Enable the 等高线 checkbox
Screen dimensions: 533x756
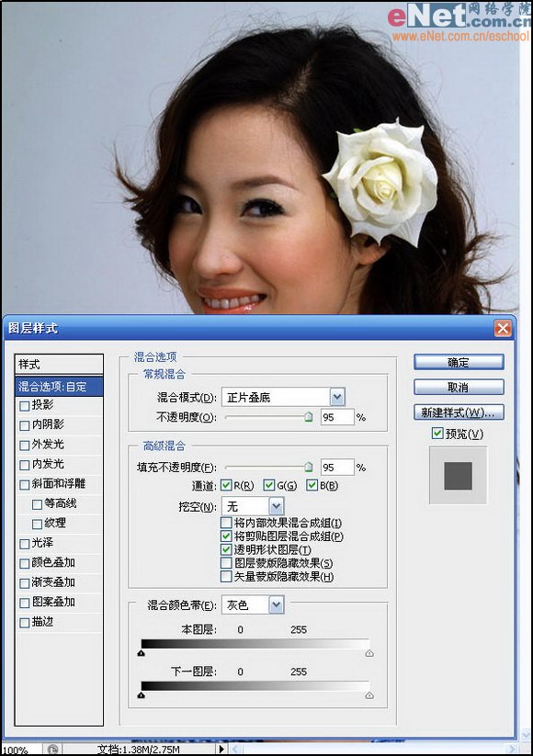pyautogui.click(x=37, y=505)
